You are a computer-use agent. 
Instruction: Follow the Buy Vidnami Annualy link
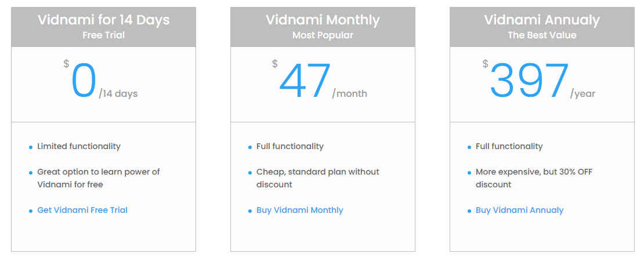(519, 210)
